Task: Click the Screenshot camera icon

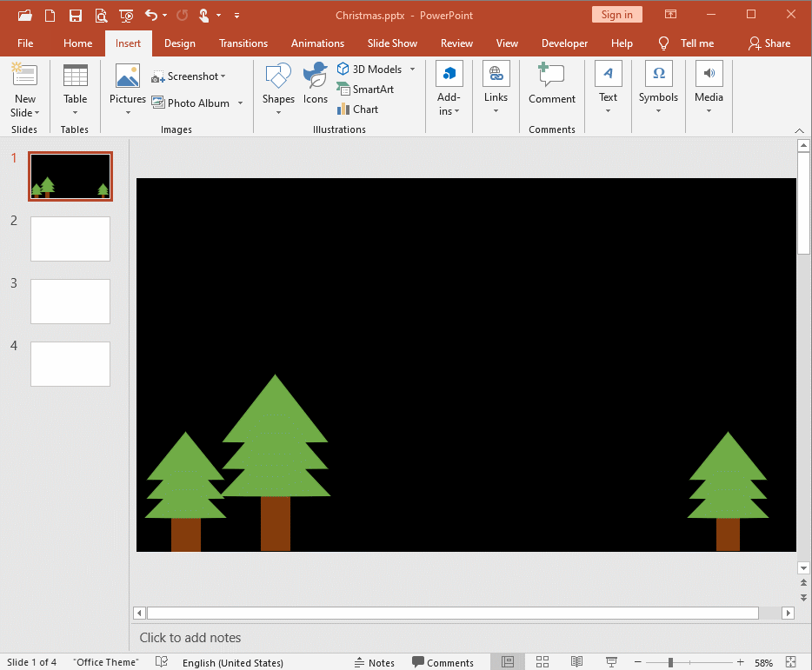Action: (157, 77)
